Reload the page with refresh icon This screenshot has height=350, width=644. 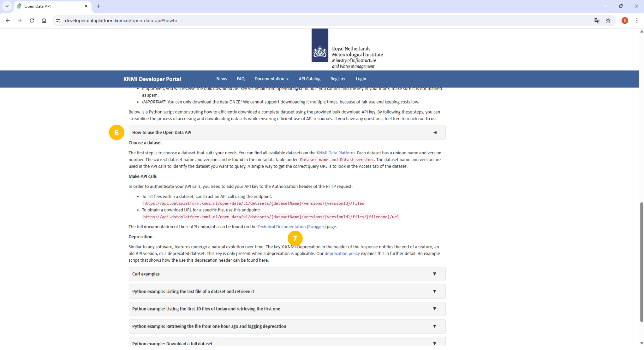coord(32,21)
